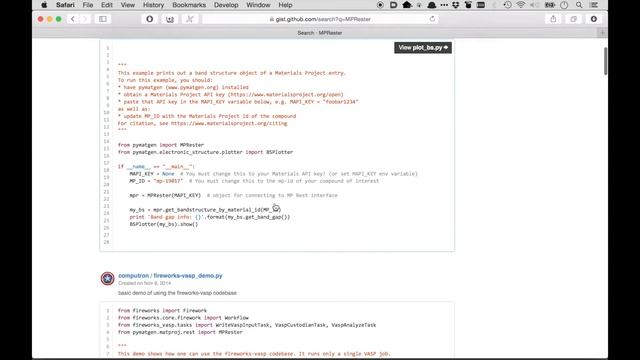
Task: Open the Safari menu
Action: (x=65, y=5)
